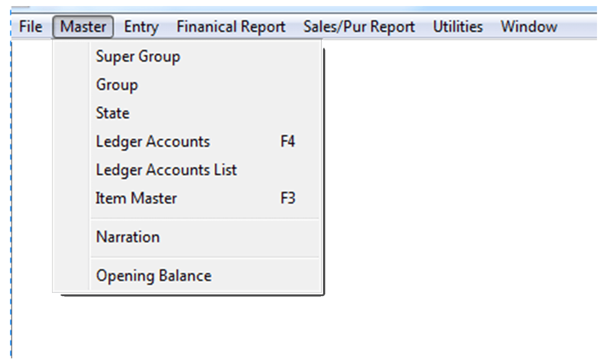This screenshot has width=607, height=364.
Task: Select Super Group from Master menu
Action: point(205,57)
